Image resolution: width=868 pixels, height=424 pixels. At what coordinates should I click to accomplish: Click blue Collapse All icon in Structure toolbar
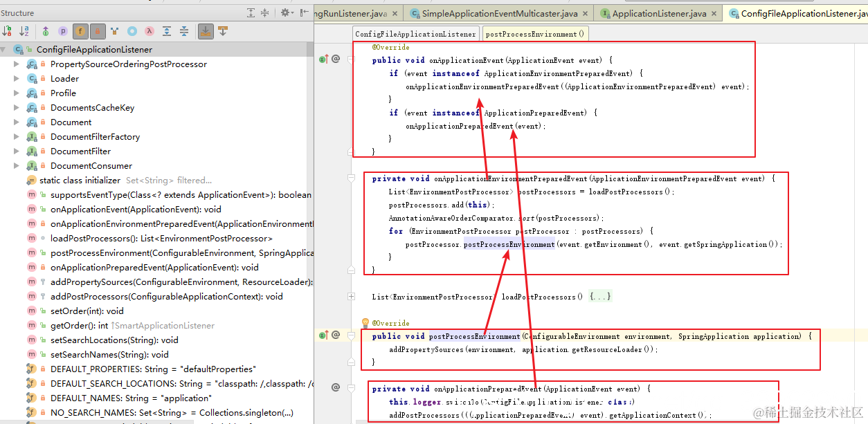(x=184, y=31)
